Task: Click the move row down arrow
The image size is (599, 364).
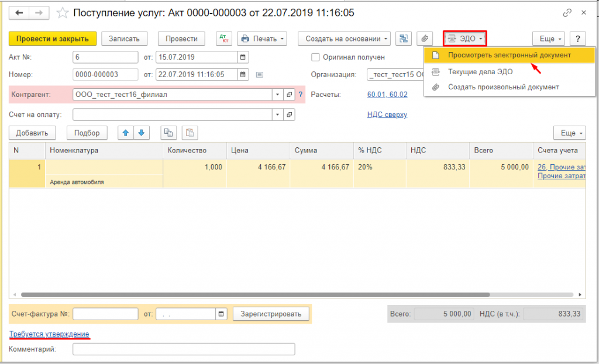Action: pos(142,133)
